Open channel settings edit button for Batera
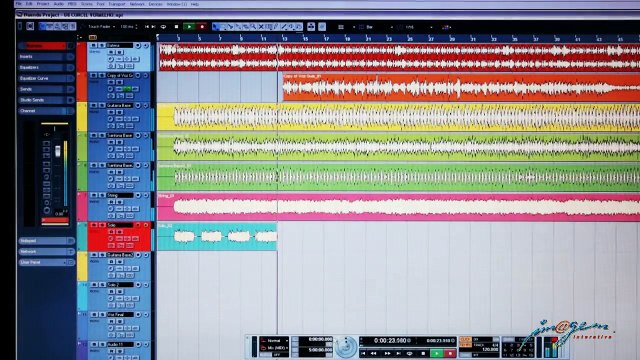The image size is (640, 360). click(111, 59)
